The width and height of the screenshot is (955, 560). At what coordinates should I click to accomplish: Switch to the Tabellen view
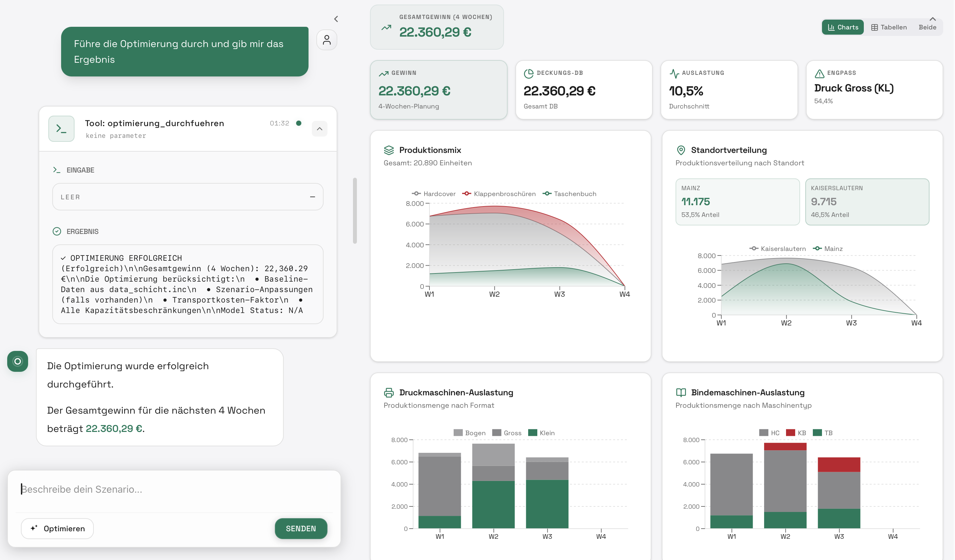(889, 27)
